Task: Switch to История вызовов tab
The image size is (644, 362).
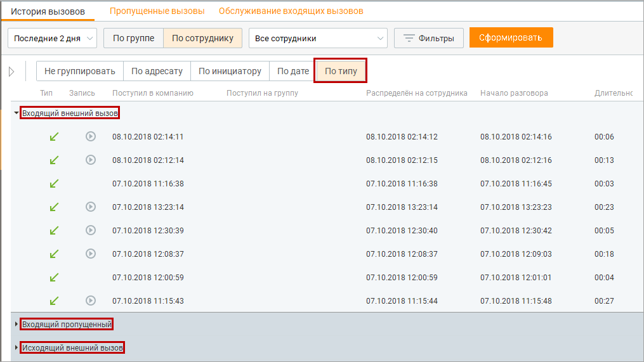Action: click(x=48, y=11)
